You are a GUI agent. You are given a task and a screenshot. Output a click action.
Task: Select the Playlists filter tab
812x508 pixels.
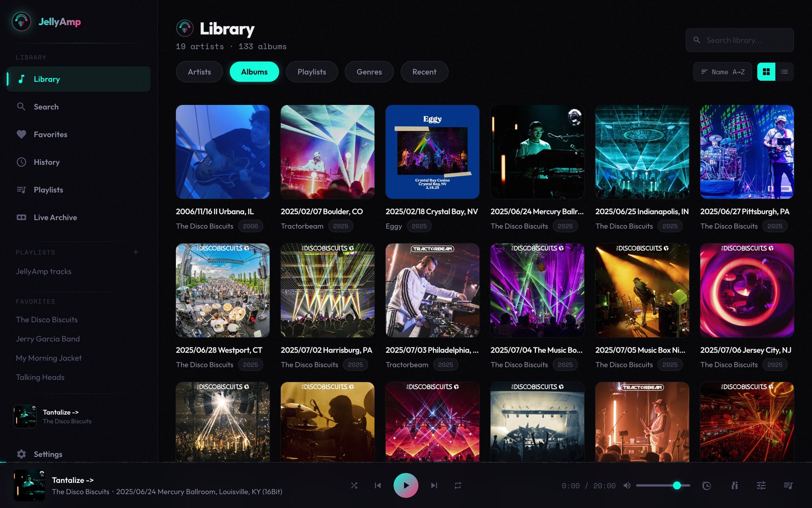(312, 72)
